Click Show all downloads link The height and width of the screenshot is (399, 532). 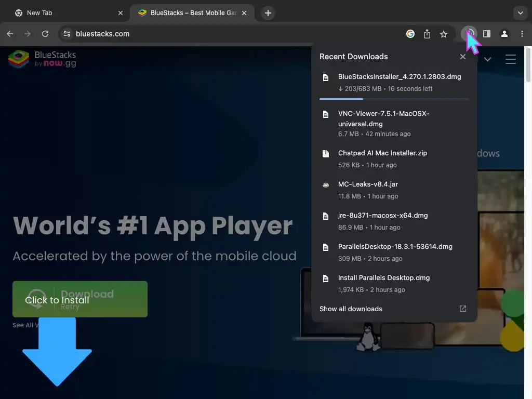click(x=351, y=309)
